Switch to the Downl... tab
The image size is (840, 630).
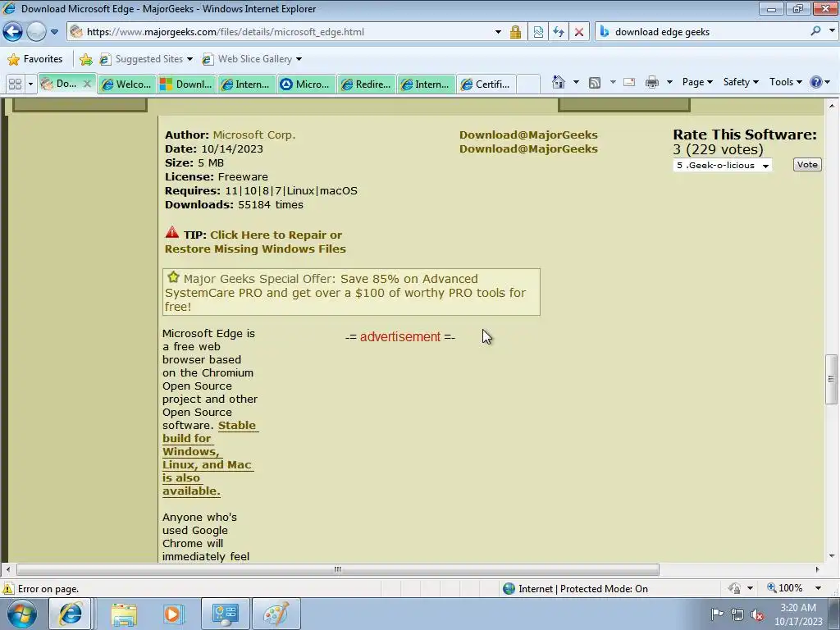point(187,84)
